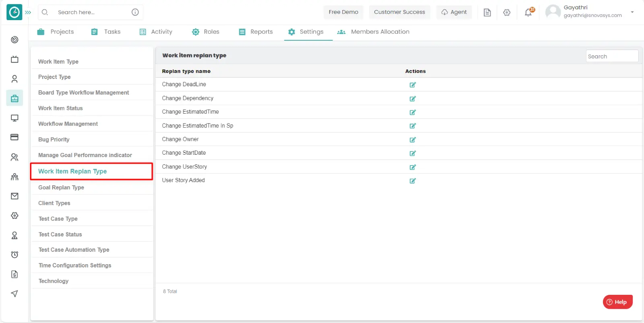Switch to the Tasks tab
The image size is (644, 323).
tap(106, 32)
